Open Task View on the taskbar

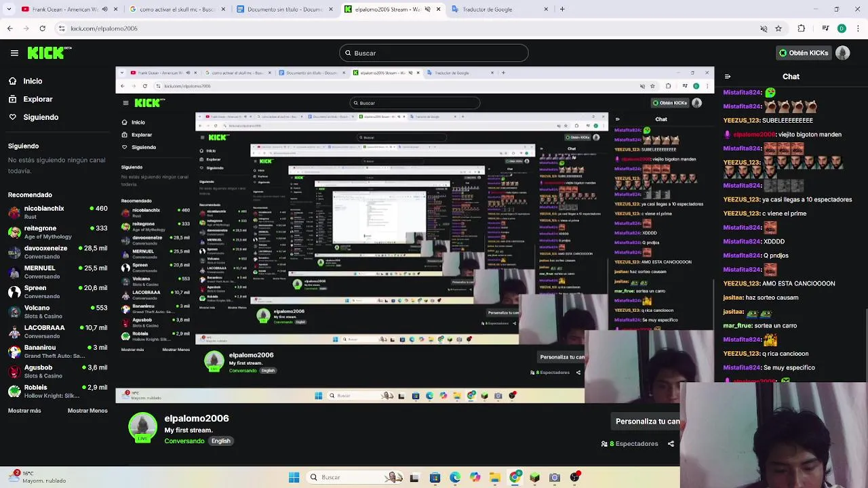click(414, 477)
